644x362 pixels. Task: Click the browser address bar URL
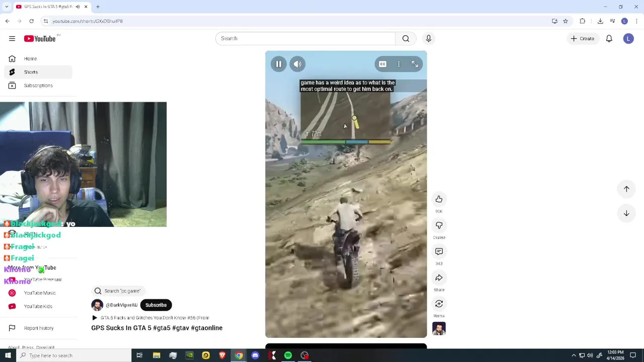click(88, 21)
